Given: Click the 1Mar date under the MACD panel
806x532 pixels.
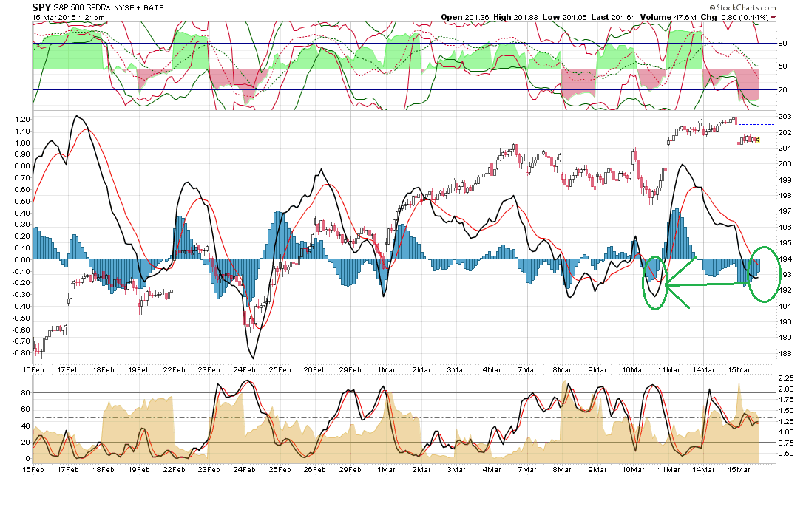Looking at the screenshot, I should [x=386, y=369].
